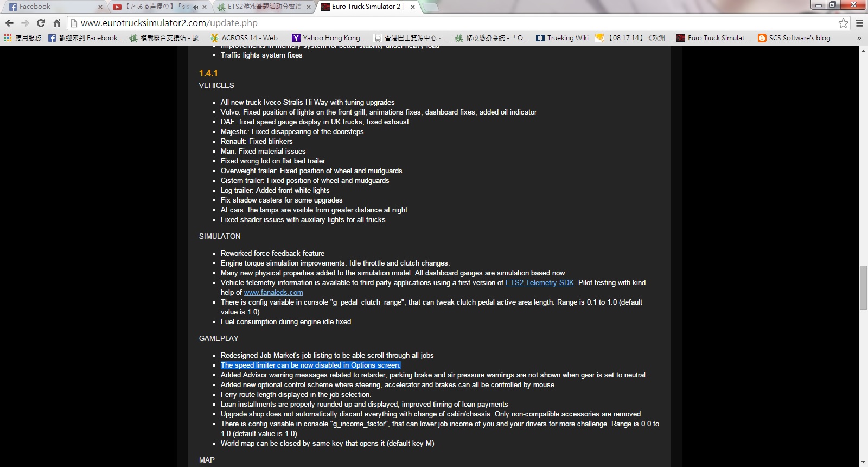The height and width of the screenshot is (467, 868).
Task: Click the 'Traffic lights system fixes' line
Action: point(261,55)
